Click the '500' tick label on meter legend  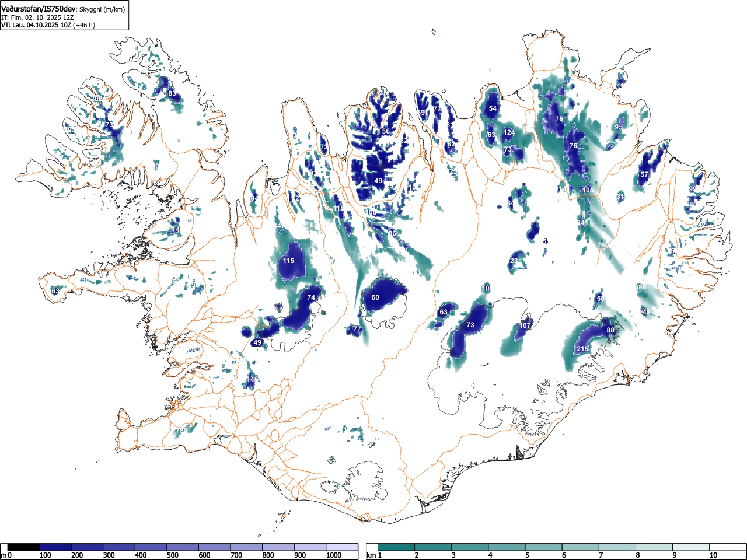tap(172, 555)
